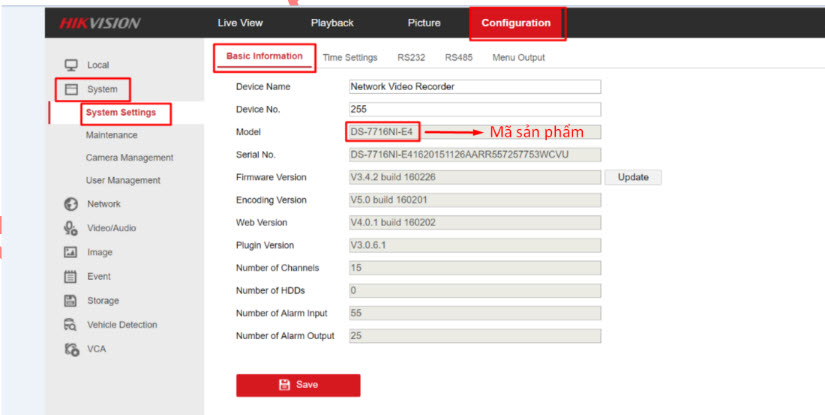The image size is (825, 415).
Task: Go to the Live View tab
Action: [242, 23]
